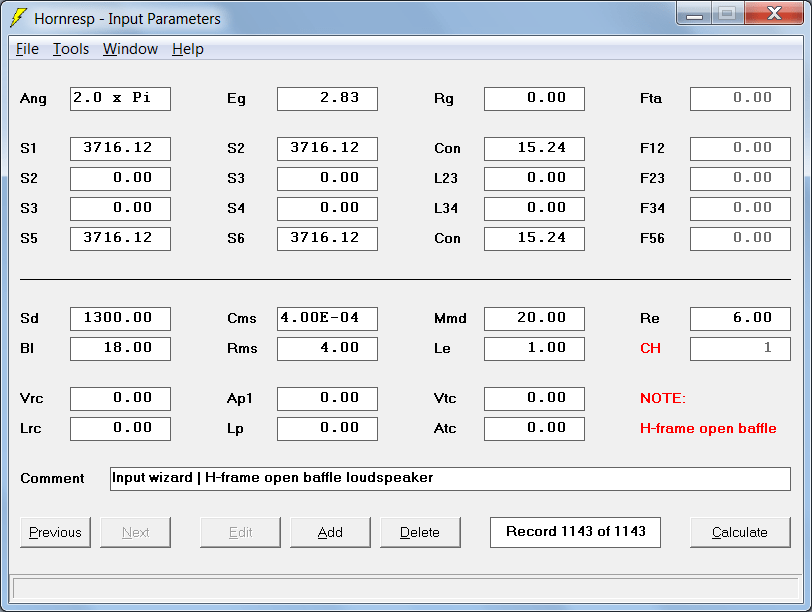The height and width of the screenshot is (612, 812).
Task: Click the S3 field beside L23
Action: pyautogui.click(x=327, y=179)
